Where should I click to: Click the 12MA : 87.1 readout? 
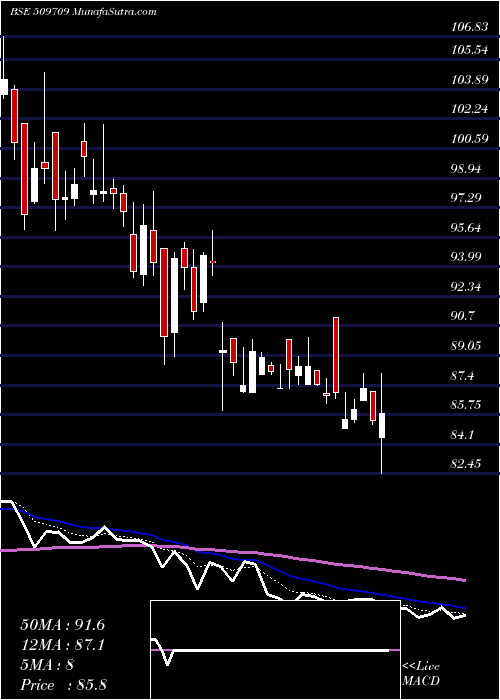click(x=62, y=645)
